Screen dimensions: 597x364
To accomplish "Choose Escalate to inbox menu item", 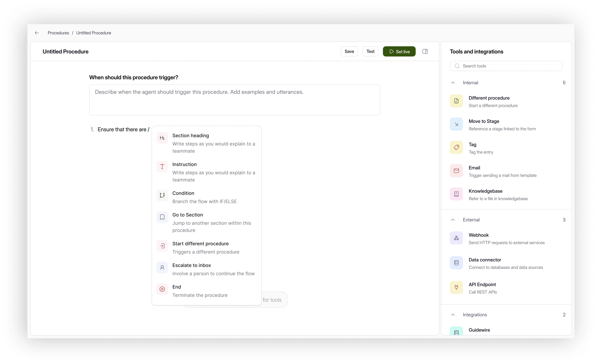I will [x=191, y=265].
